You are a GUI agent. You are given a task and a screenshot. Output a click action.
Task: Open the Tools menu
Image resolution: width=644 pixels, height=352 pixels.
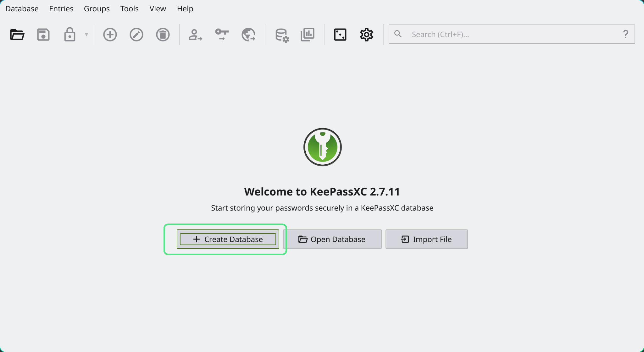tap(129, 8)
